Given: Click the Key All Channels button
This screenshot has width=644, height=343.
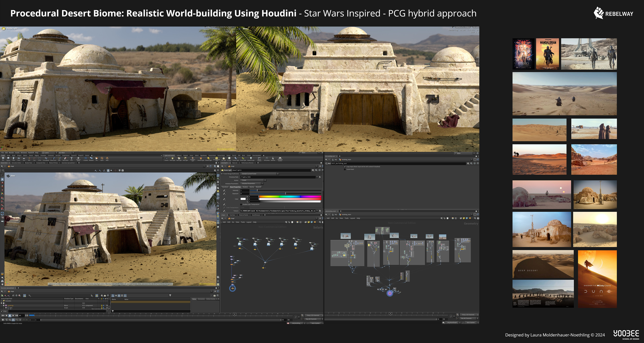Looking at the screenshot, I should [311, 319].
